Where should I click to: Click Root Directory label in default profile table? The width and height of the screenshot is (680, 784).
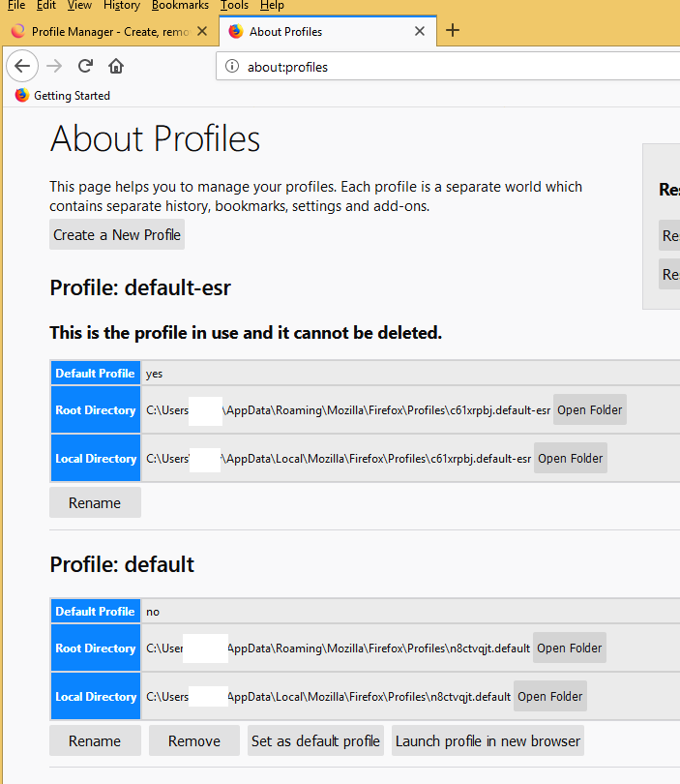96,648
